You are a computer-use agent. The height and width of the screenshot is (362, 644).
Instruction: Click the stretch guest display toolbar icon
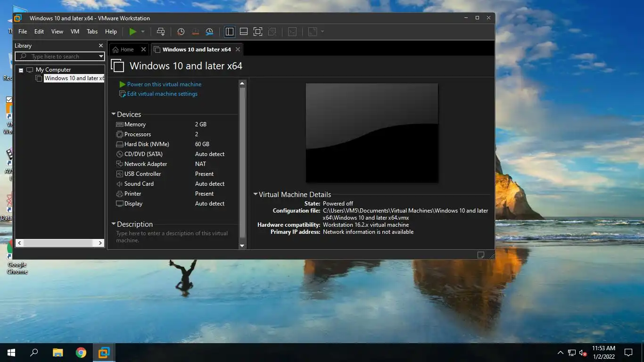313,32
